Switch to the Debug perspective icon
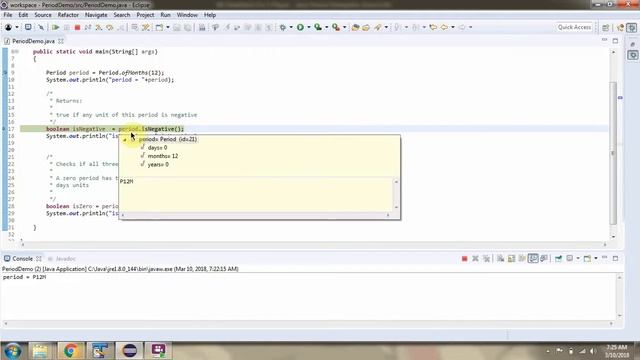The height and width of the screenshot is (360, 640). [x=632, y=27]
